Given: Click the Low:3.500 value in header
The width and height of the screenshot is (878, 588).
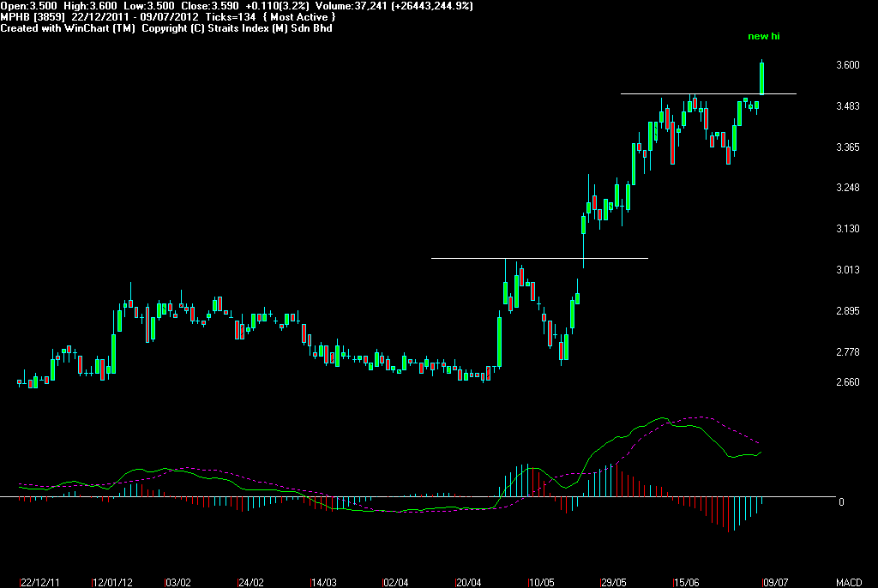Looking at the screenshot, I should pos(149,6).
